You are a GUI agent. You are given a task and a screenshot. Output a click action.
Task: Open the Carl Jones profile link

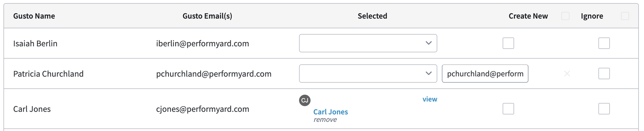pyautogui.click(x=330, y=112)
